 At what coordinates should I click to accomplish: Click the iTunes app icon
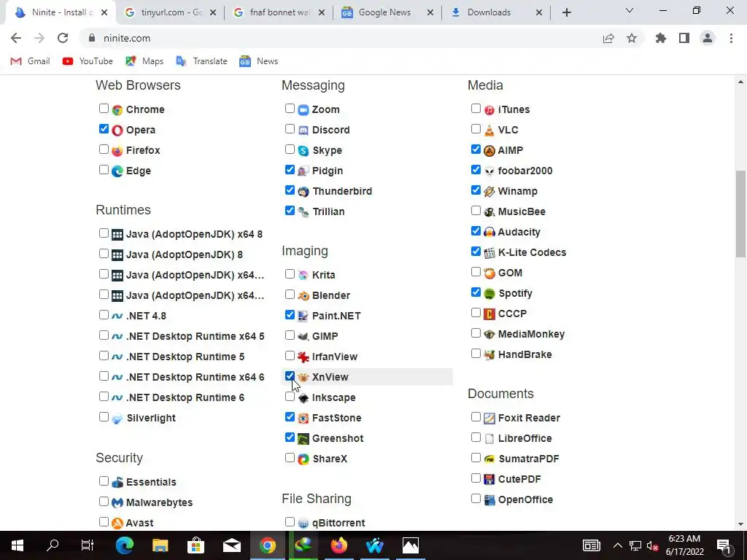click(489, 110)
